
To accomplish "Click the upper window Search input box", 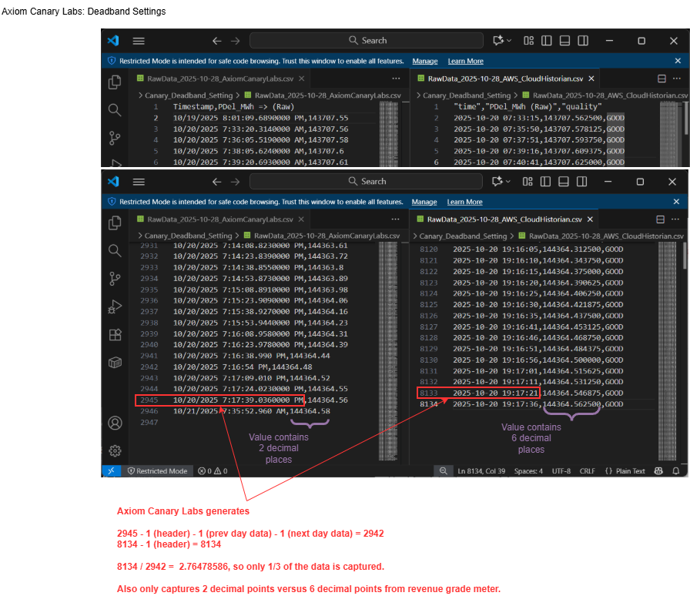I will (367, 41).
